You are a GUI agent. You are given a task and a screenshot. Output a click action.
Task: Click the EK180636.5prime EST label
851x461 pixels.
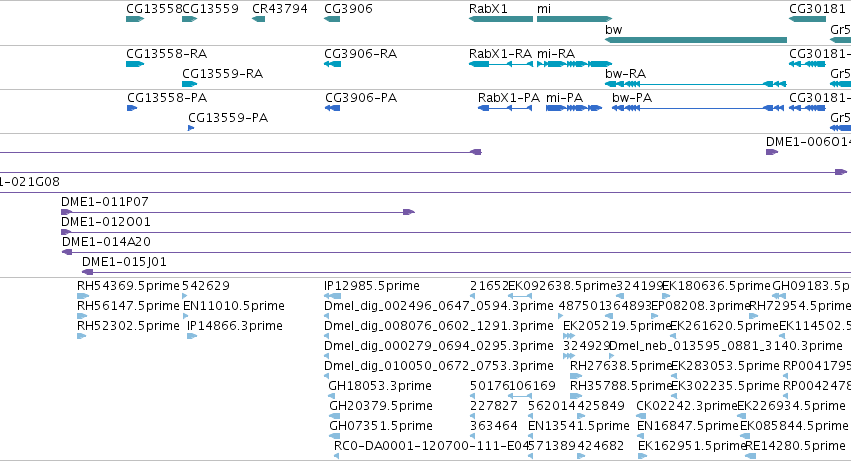716,286
